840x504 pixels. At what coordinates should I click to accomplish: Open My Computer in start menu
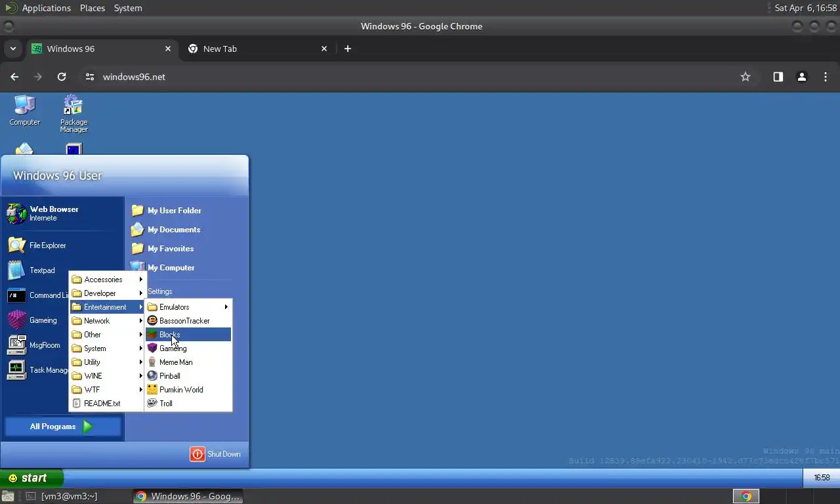pyautogui.click(x=163, y=268)
